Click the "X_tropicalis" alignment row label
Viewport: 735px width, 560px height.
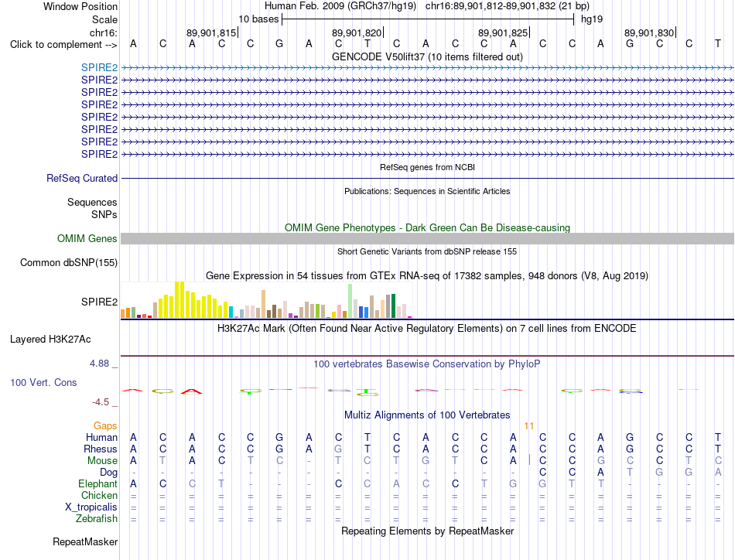pos(91,507)
